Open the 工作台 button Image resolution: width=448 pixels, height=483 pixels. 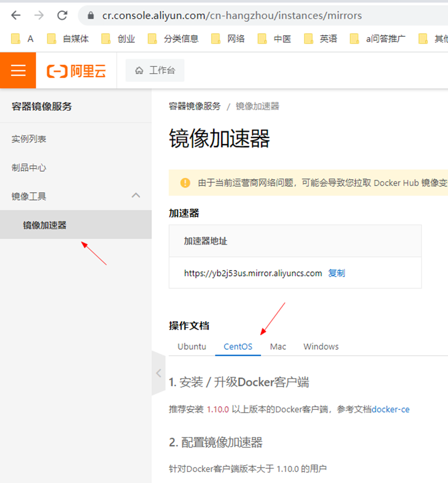[155, 70]
